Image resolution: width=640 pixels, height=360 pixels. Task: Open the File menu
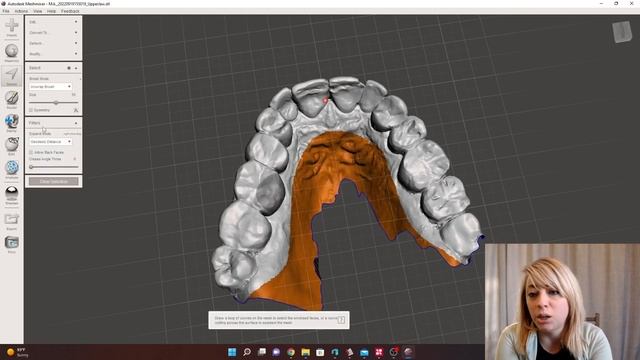tap(6, 11)
